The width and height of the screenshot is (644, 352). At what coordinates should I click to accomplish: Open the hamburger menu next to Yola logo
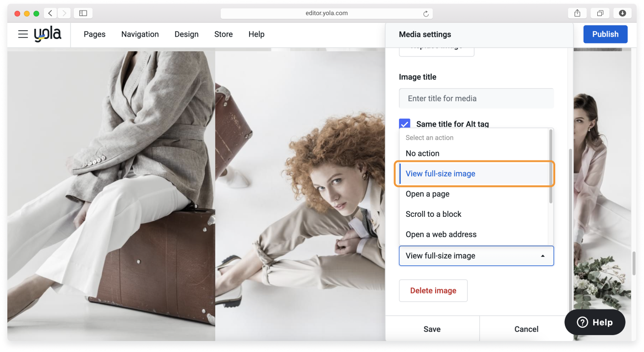click(x=23, y=34)
